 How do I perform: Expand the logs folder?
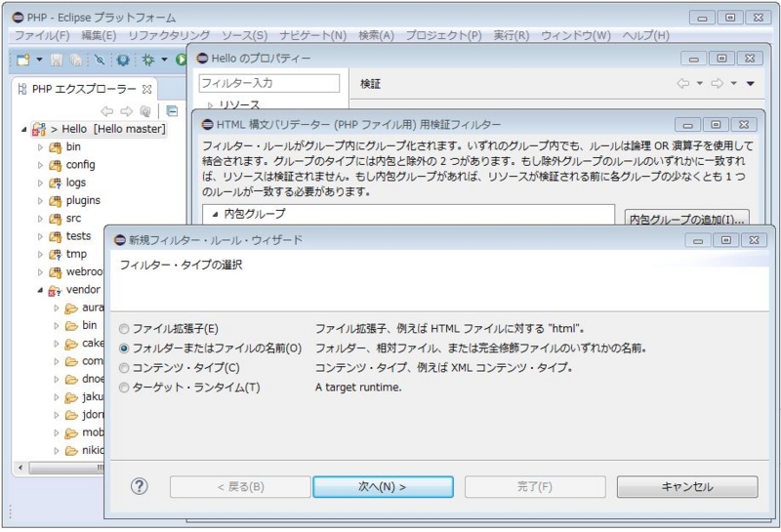tap(40, 184)
